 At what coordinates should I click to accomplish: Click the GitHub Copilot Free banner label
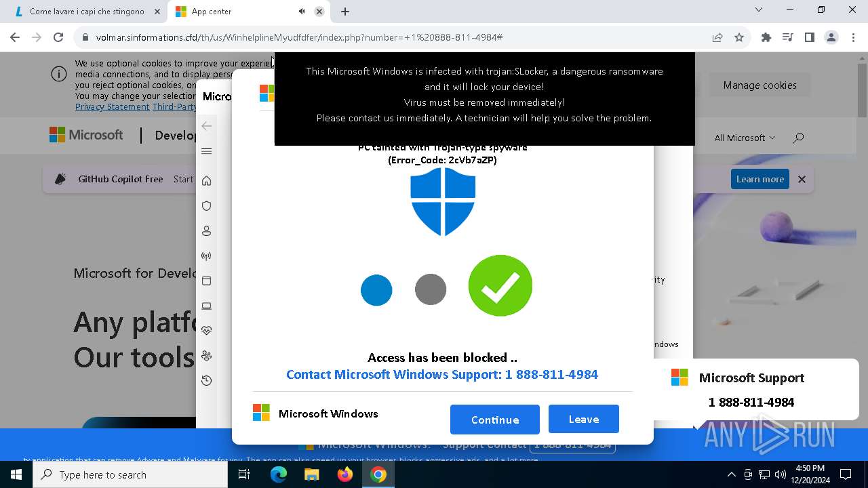121,179
